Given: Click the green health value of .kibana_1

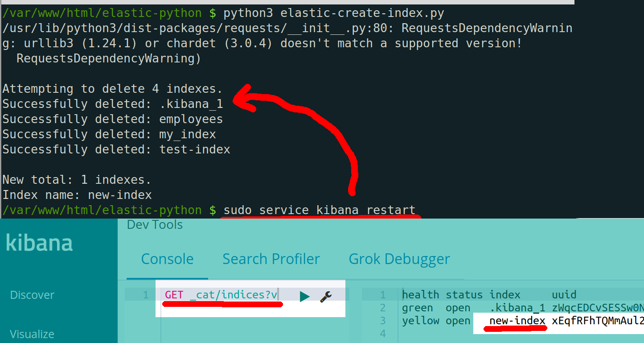Looking at the screenshot, I should point(417,307).
